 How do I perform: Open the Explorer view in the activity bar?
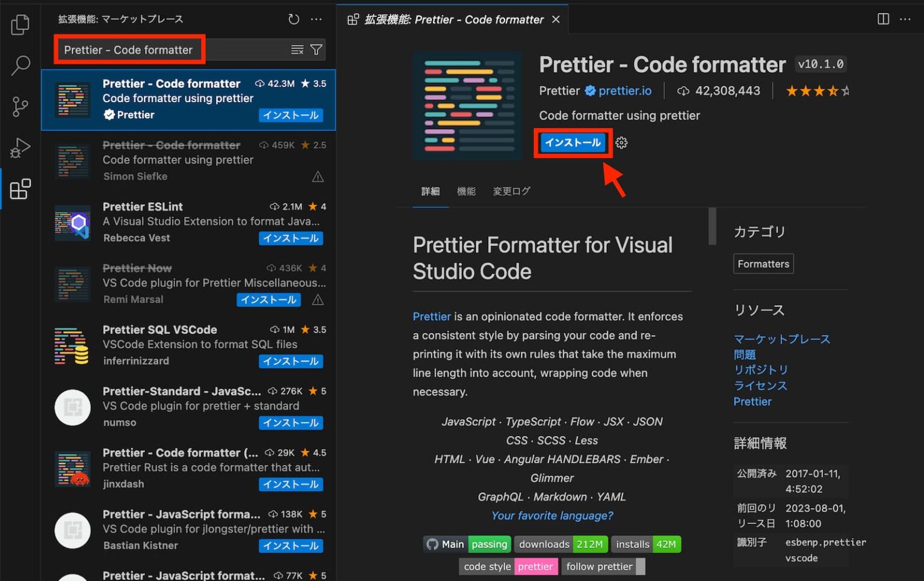pos(20,25)
